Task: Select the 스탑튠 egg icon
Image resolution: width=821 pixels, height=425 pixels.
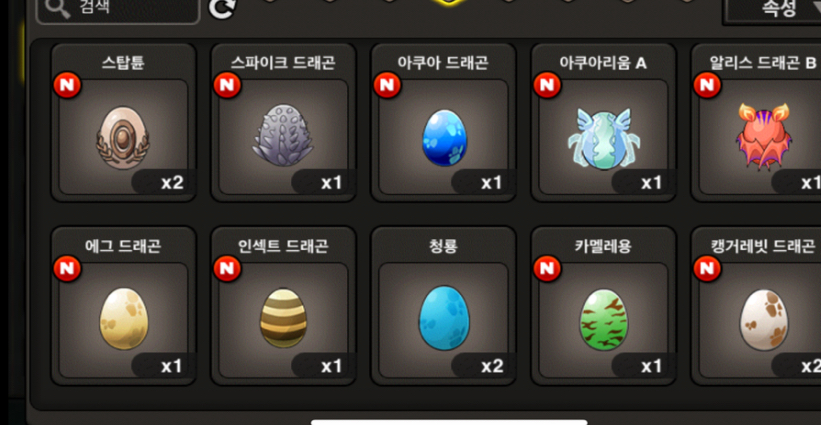Action: tap(123, 138)
